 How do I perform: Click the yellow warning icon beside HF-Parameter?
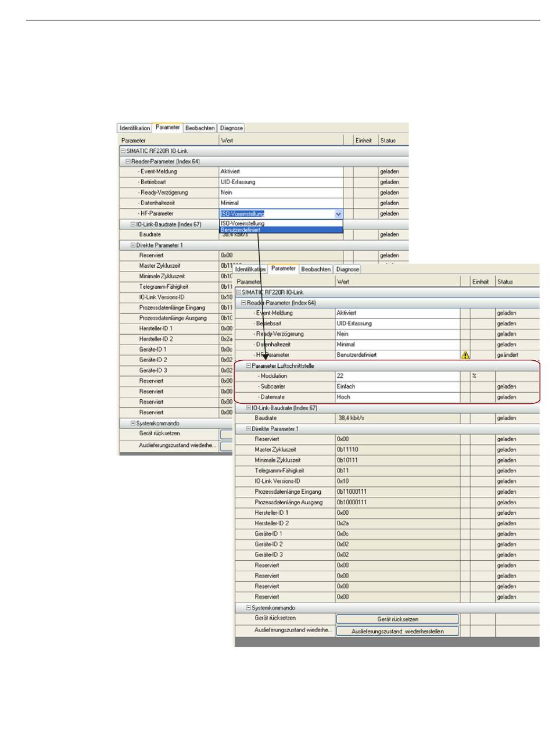pyautogui.click(x=465, y=355)
